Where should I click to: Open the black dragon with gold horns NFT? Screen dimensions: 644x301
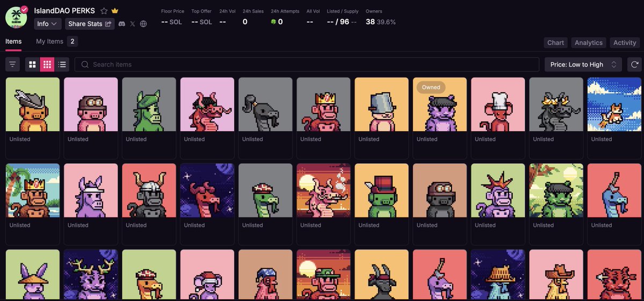click(556, 105)
